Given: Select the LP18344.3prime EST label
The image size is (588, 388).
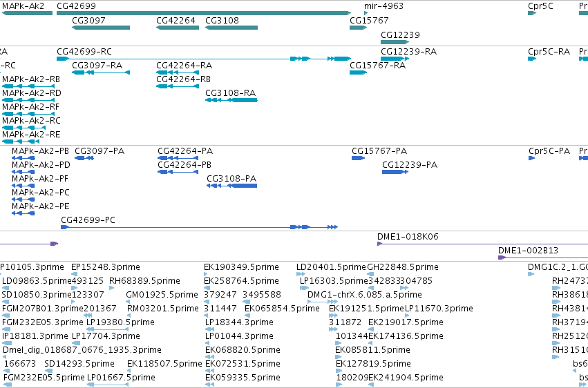Looking at the screenshot, I should pyautogui.click(x=239, y=322).
